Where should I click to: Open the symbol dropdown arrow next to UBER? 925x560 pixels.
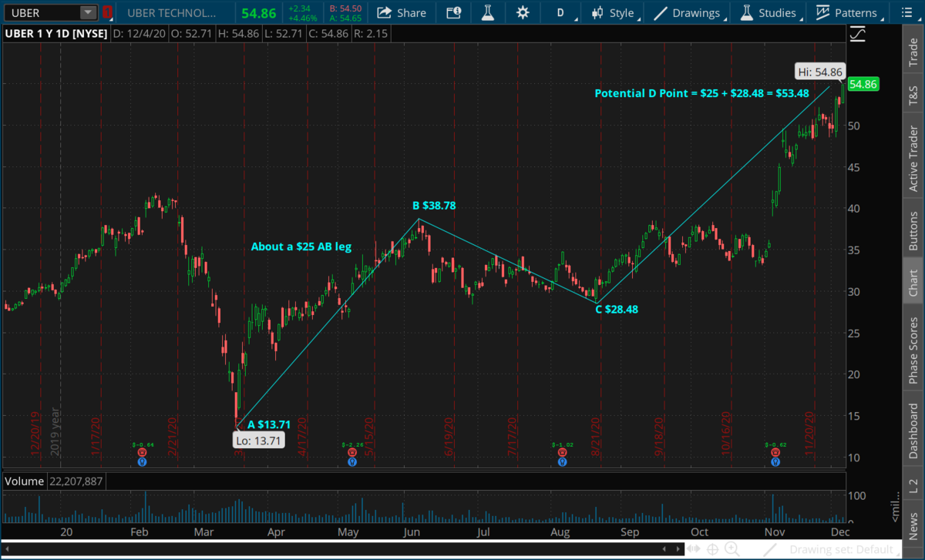pyautogui.click(x=89, y=13)
